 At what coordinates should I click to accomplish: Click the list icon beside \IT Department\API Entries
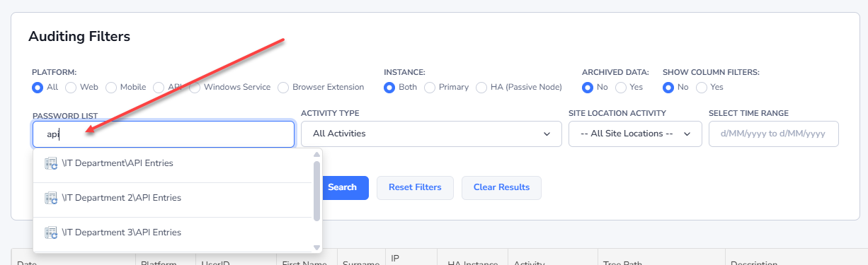51,164
